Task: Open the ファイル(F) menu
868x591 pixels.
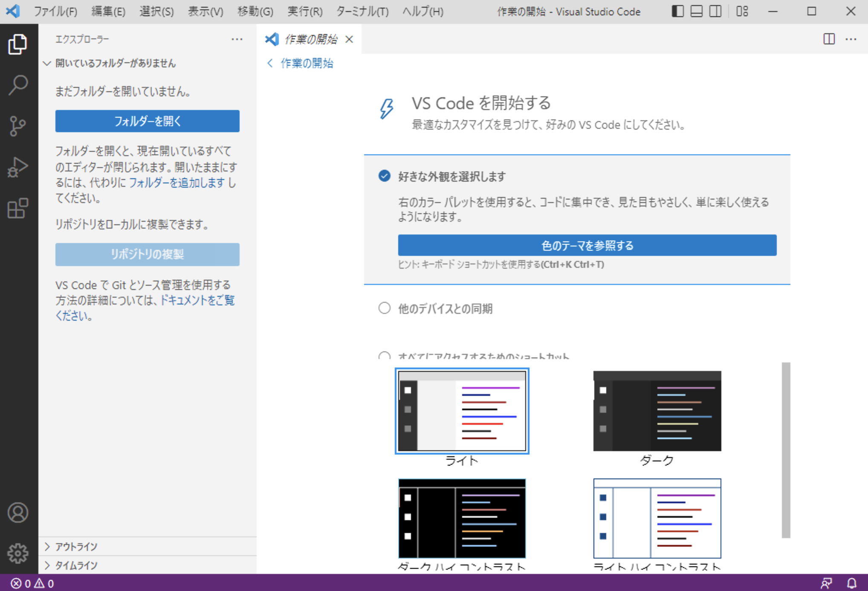Action: 55,11
